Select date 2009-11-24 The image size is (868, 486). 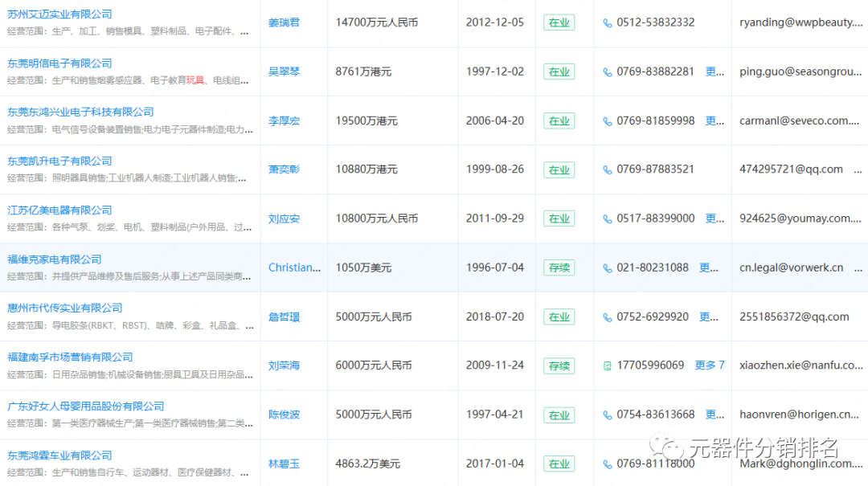[x=495, y=366]
